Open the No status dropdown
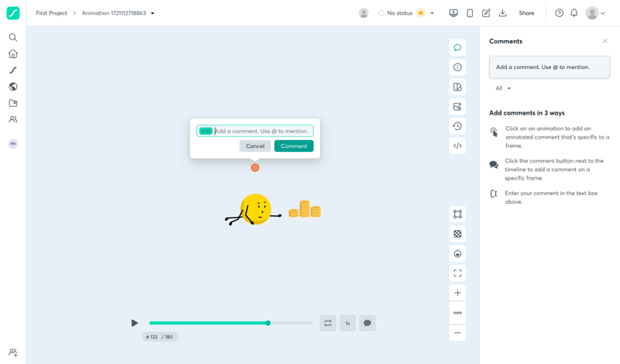This screenshot has width=620, height=364. pos(432,13)
